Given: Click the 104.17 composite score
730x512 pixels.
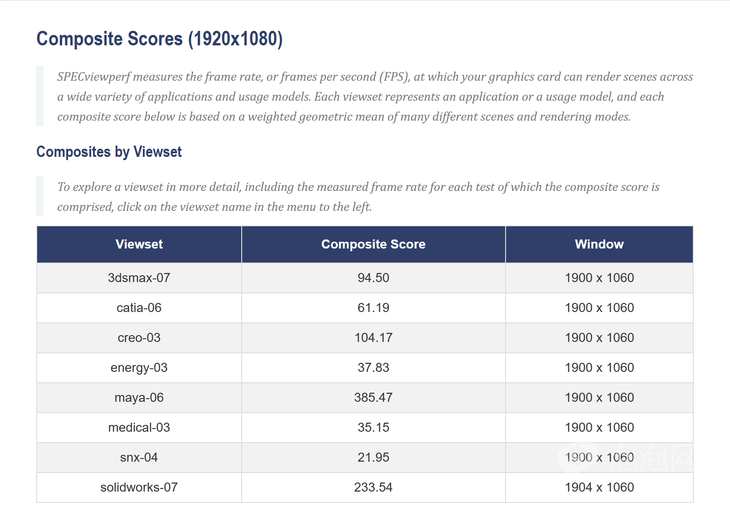Looking at the screenshot, I should pyautogui.click(x=373, y=337).
